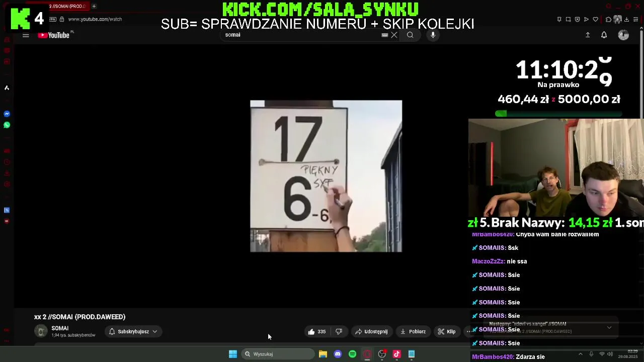Click the address bar www.youtube.com/watch
This screenshot has width=644, height=362.
[95, 19]
